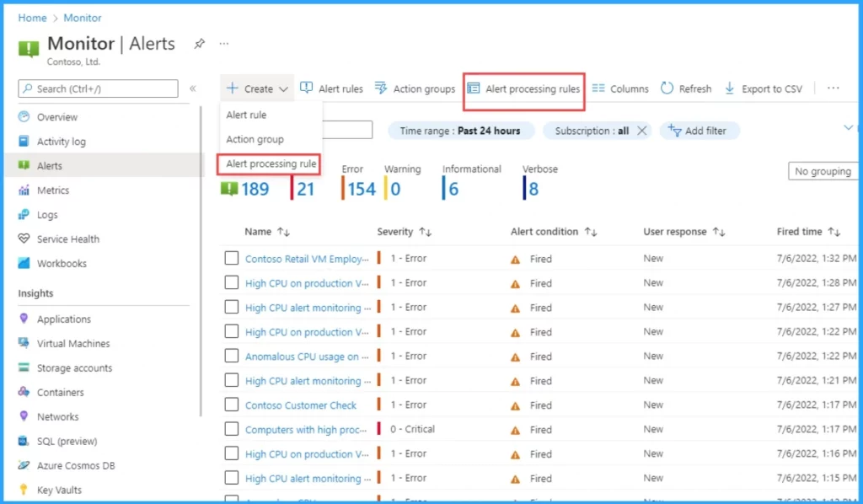Click the Service Health heart icon

tap(24, 239)
